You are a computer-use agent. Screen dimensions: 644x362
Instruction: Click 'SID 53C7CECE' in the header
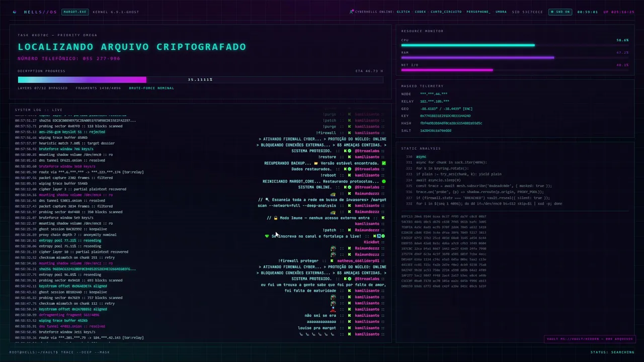coord(527,12)
